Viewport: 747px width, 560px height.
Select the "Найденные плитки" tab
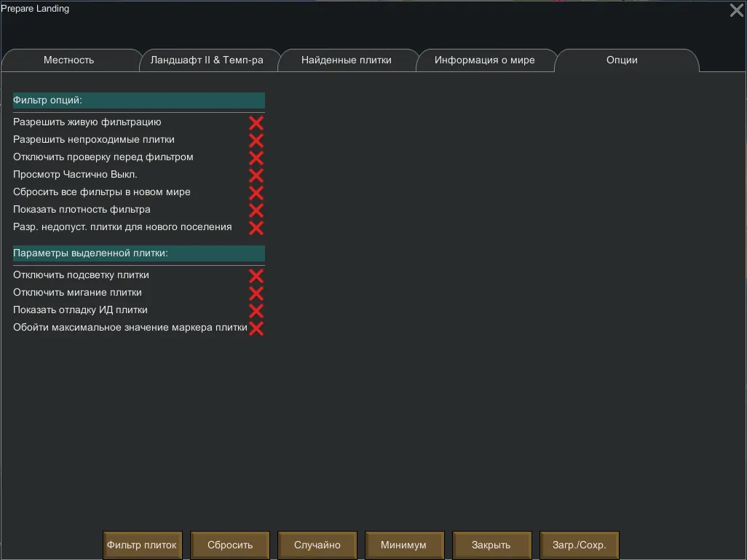pyautogui.click(x=347, y=60)
